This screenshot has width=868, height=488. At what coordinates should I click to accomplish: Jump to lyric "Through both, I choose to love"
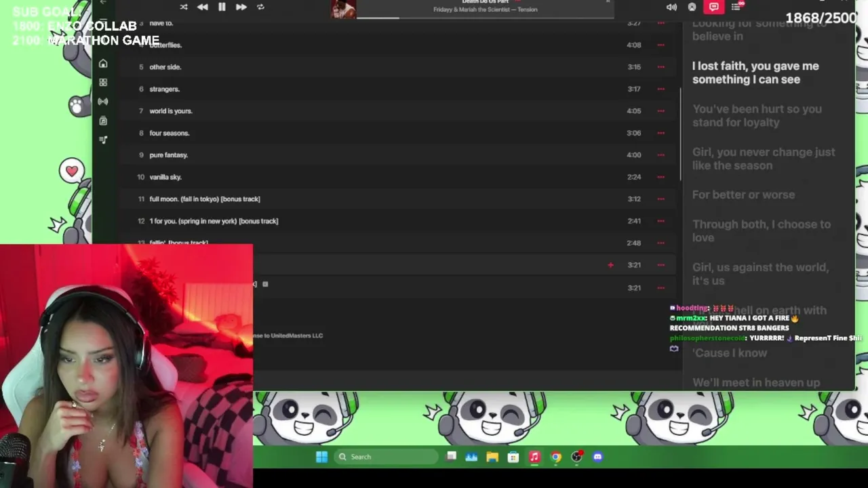coord(761,231)
